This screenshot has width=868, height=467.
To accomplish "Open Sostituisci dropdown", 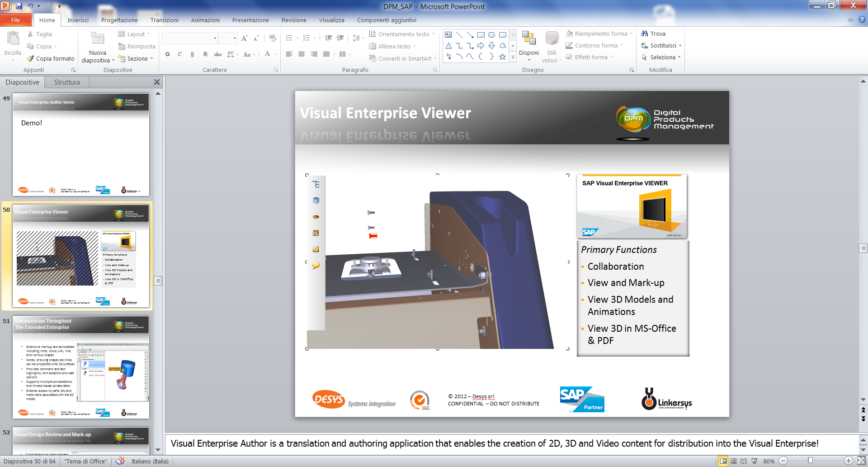I will pos(661,45).
